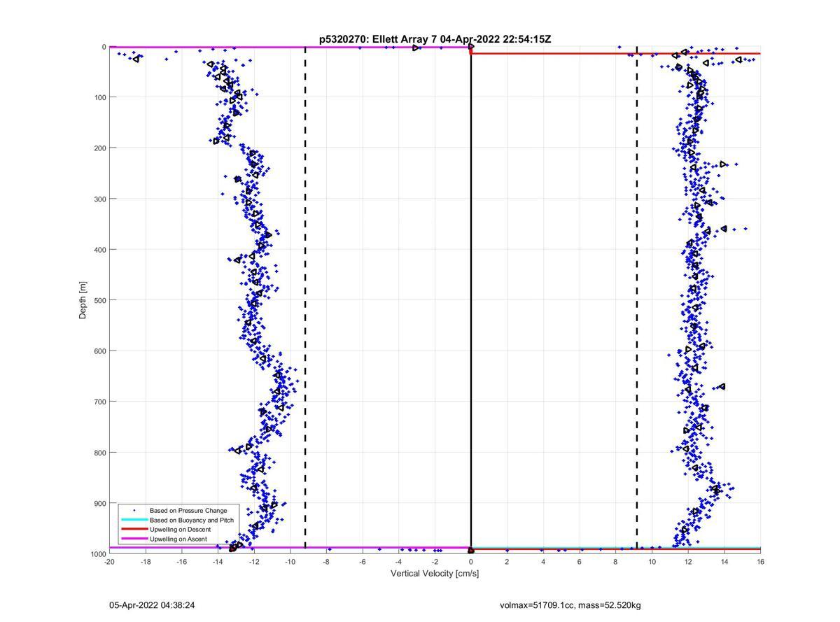The image size is (840, 622).
Task: Click the depth axis tick '200'
Action: click(x=99, y=148)
